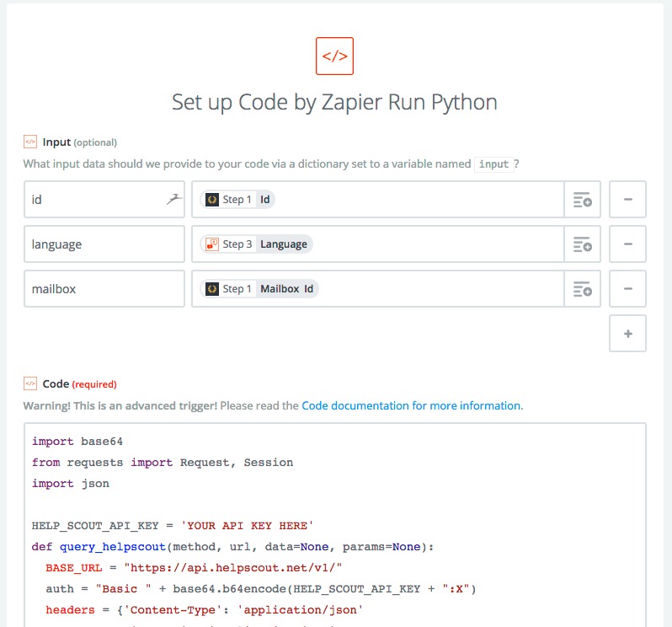Select the Step 3 Language pill
The width and height of the screenshot is (672, 627).
[x=256, y=244]
